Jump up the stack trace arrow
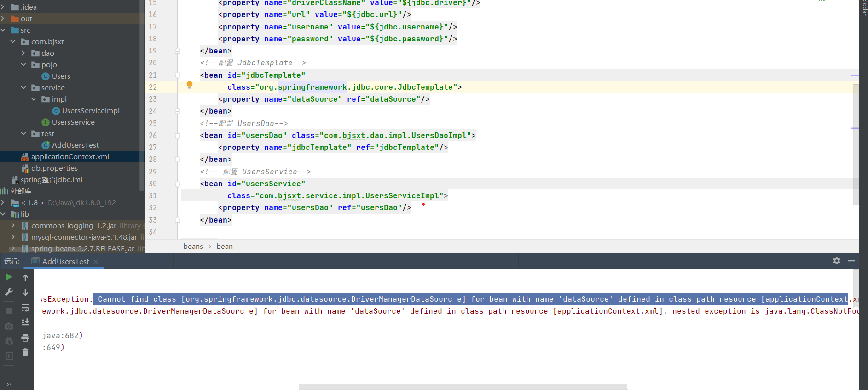Screen dimensions: 868x390 (x=25, y=278)
